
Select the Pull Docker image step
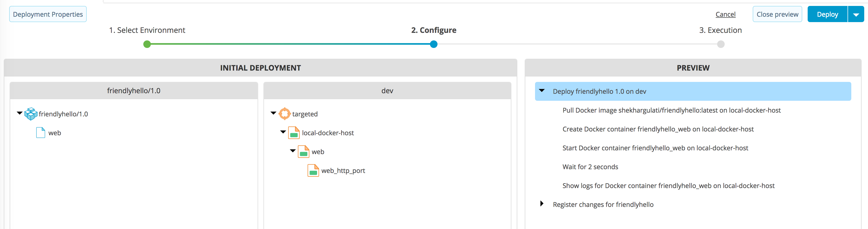(x=671, y=110)
